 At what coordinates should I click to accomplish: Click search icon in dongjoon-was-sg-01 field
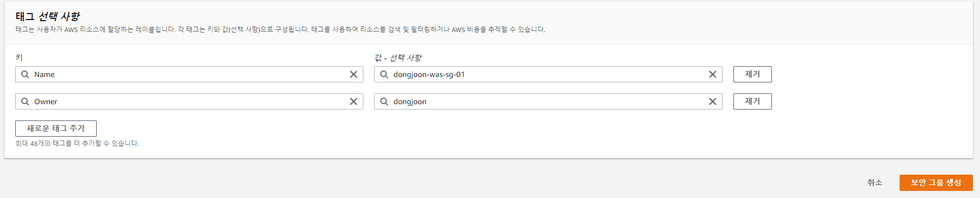click(384, 74)
